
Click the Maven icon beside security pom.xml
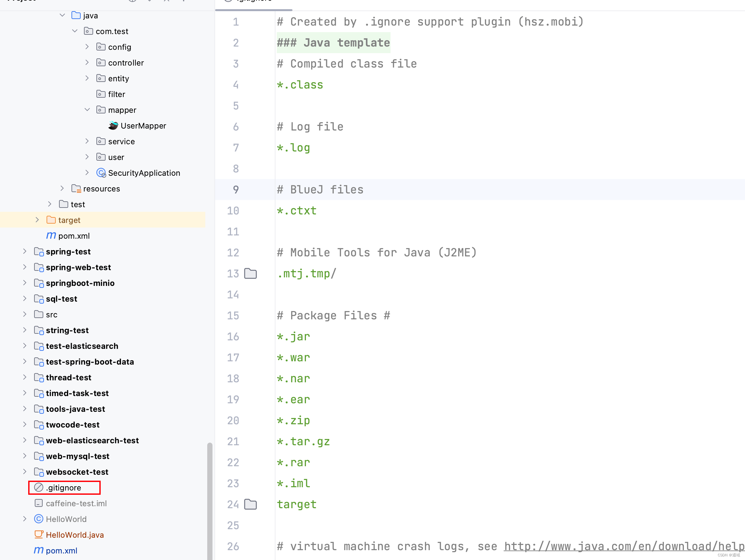click(x=51, y=236)
